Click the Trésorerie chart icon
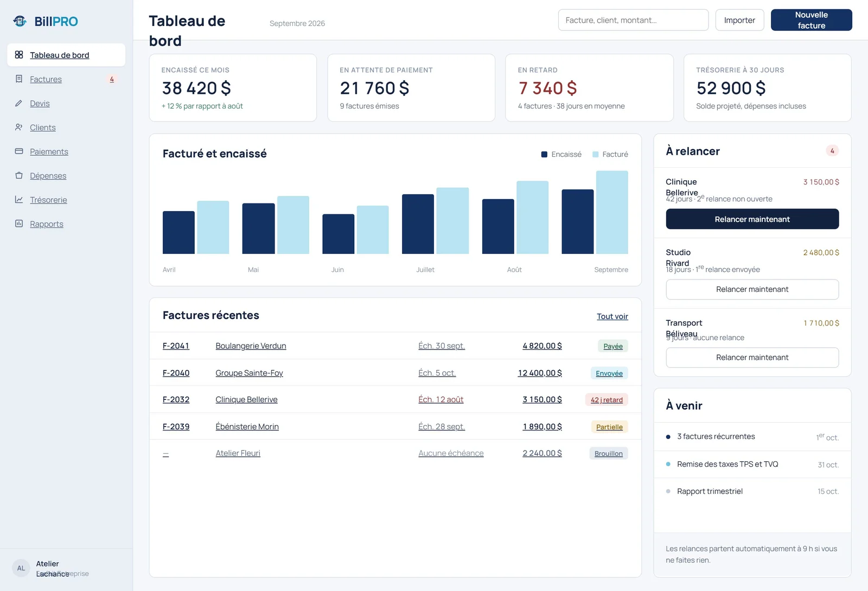Viewport: 868px width, 591px height. [19, 200]
